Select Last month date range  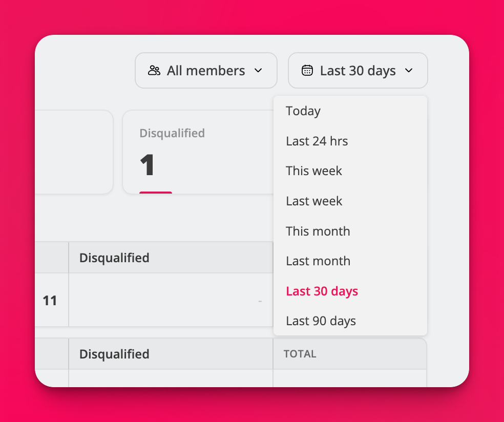tap(318, 261)
